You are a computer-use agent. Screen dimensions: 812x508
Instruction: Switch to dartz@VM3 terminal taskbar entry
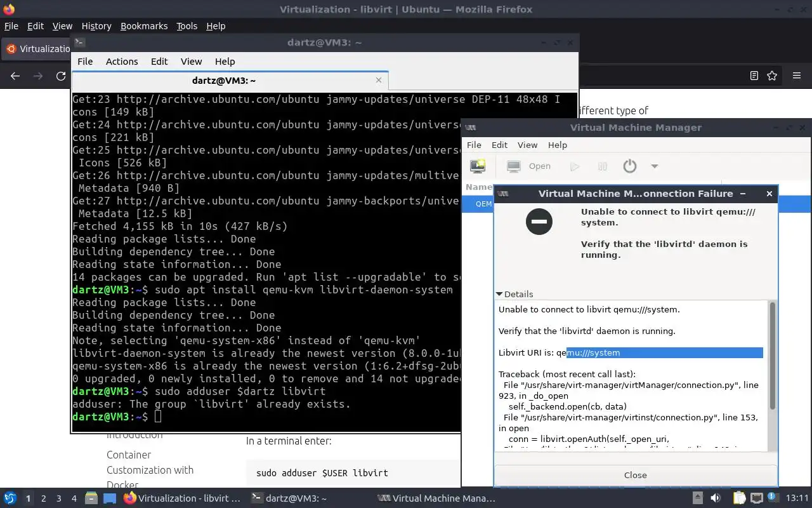289,498
